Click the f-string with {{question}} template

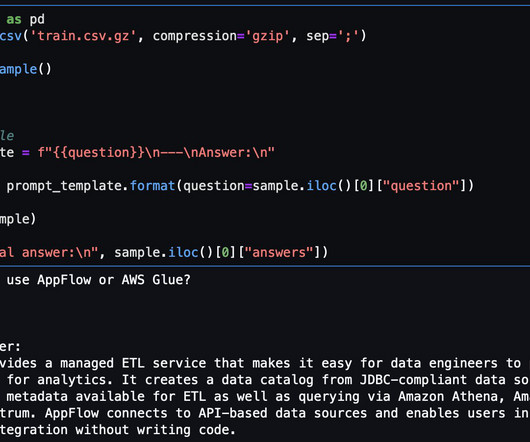pos(156,152)
